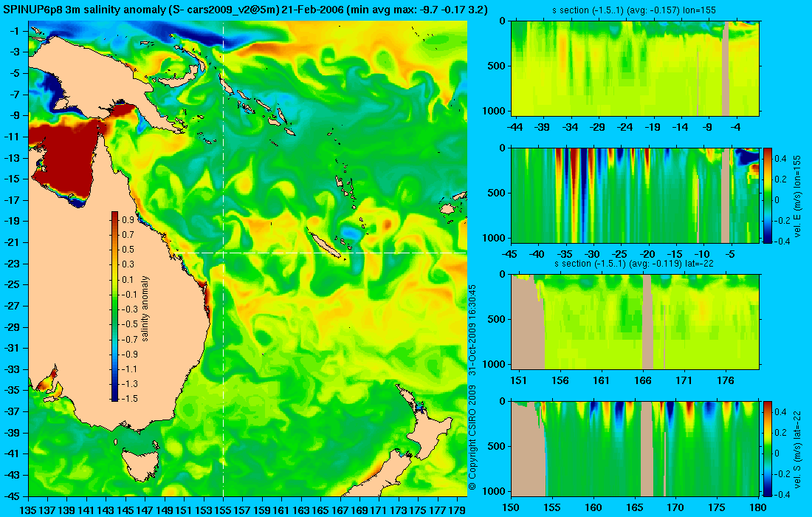Click the 'vel. E (m/s) lon=155' label
The width and height of the screenshot is (812, 517).
point(797,195)
